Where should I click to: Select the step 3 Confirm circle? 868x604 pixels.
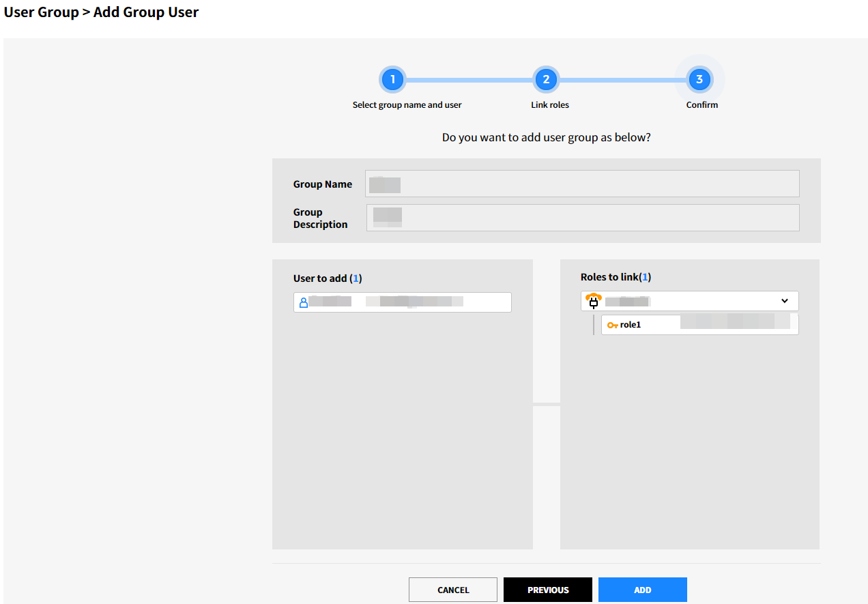pyautogui.click(x=699, y=80)
